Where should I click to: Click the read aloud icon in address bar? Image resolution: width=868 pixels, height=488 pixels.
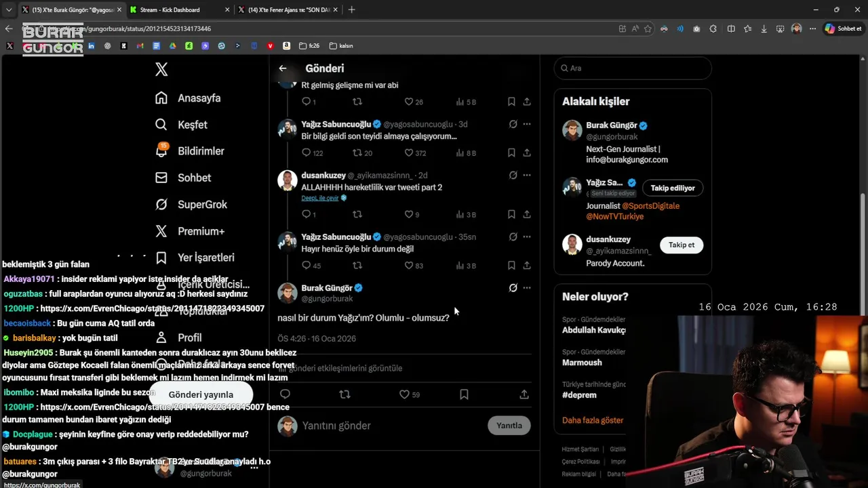tap(635, 28)
